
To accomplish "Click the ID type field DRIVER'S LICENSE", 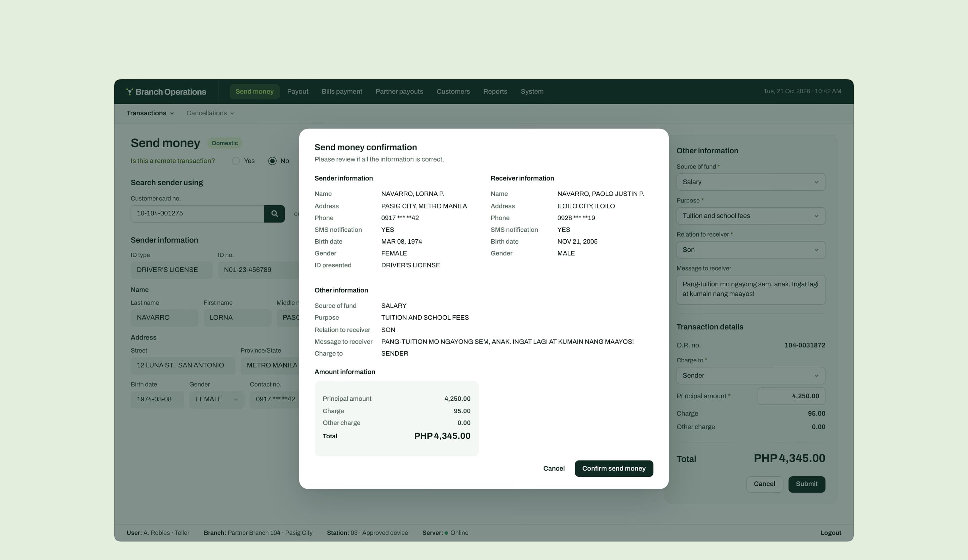I will [171, 270].
